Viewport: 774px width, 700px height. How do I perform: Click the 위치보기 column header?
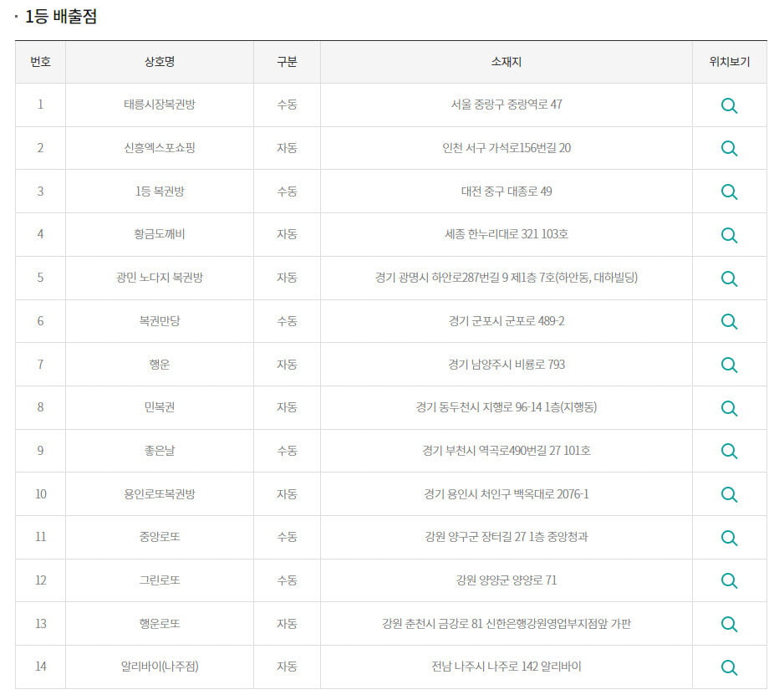click(x=729, y=62)
